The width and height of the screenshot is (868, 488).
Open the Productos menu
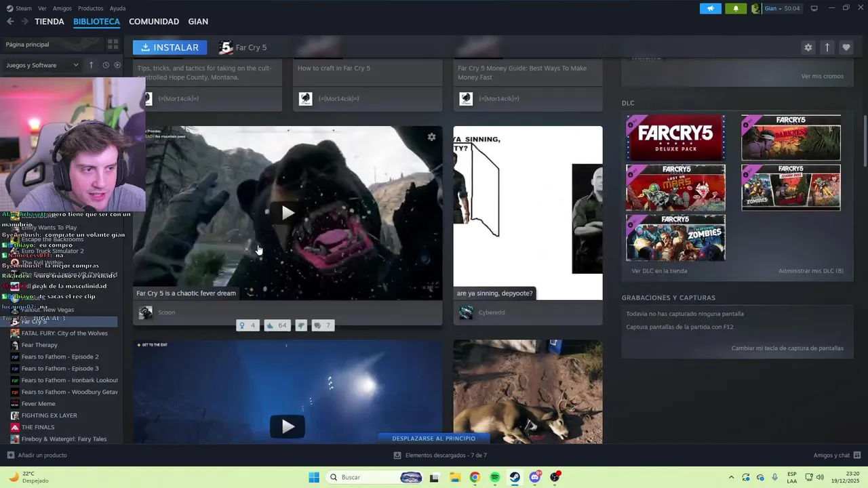point(91,8)
